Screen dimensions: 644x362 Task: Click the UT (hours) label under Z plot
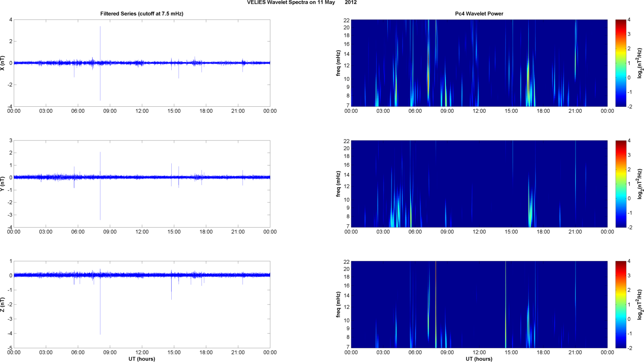(142, 359)
